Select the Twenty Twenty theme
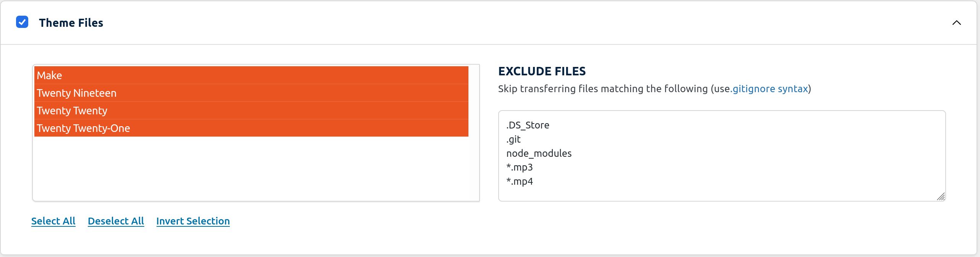Viewport: 980px width, 257px height. 251,111
